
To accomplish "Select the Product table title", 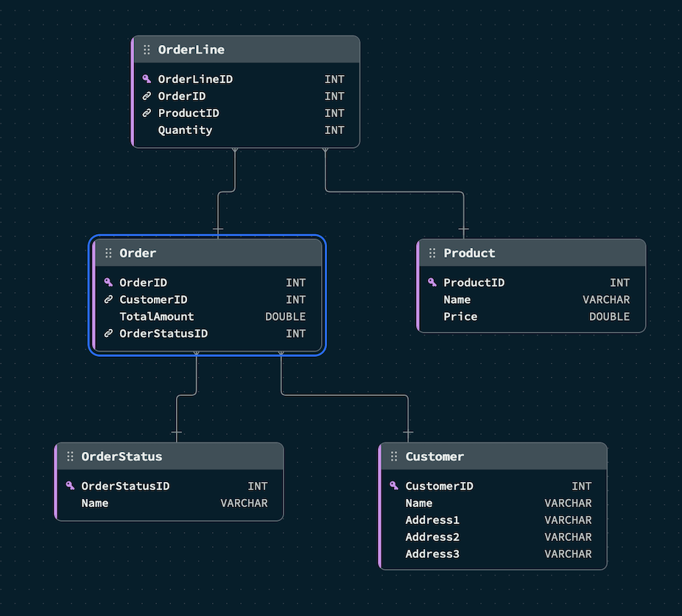I will (x=469, y=253).
